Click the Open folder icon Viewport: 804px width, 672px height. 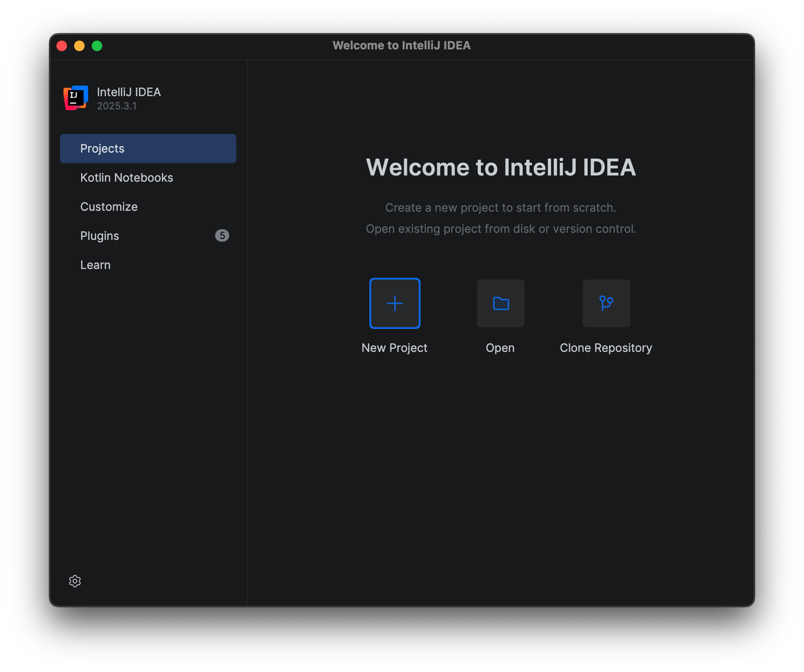[x=500, y=303]
